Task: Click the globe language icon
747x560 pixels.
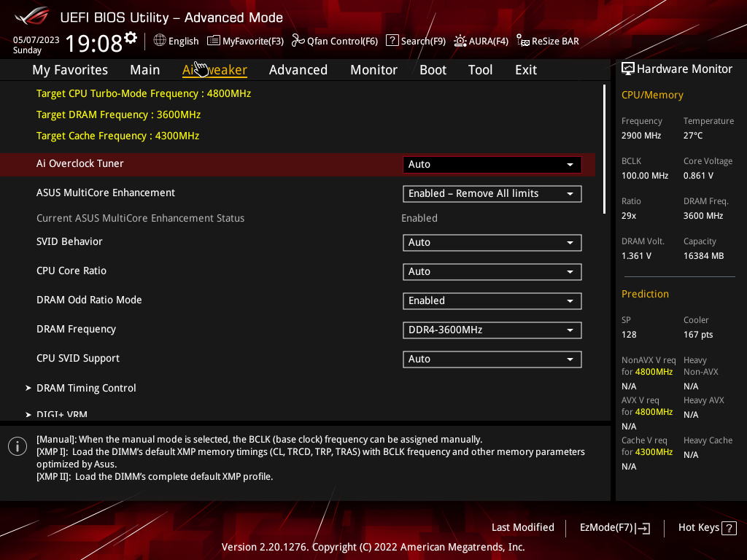Action: pyautogui.click(x=160, y=41)
